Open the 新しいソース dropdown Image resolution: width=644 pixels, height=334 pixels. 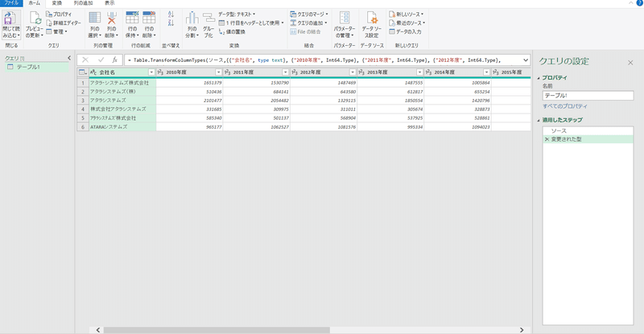[x=407, y=14]
